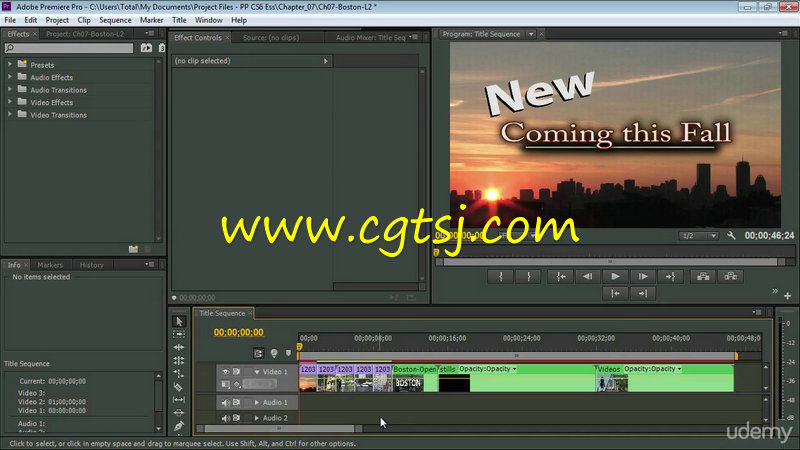Screen dimensions: 800x450
Task: Go to next edit point
Action: [643, 293]
